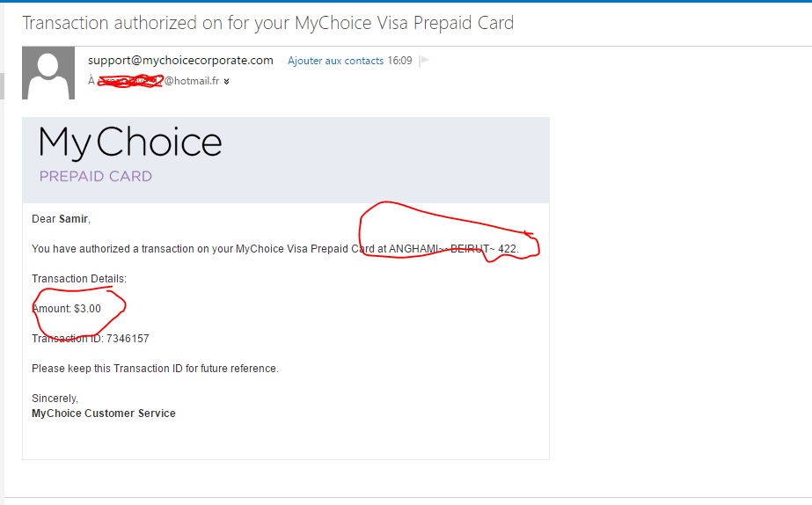Click the 'Dear Samir' greeting line
Viewport: 812px width, 505px height.
(x=61, y=219)
